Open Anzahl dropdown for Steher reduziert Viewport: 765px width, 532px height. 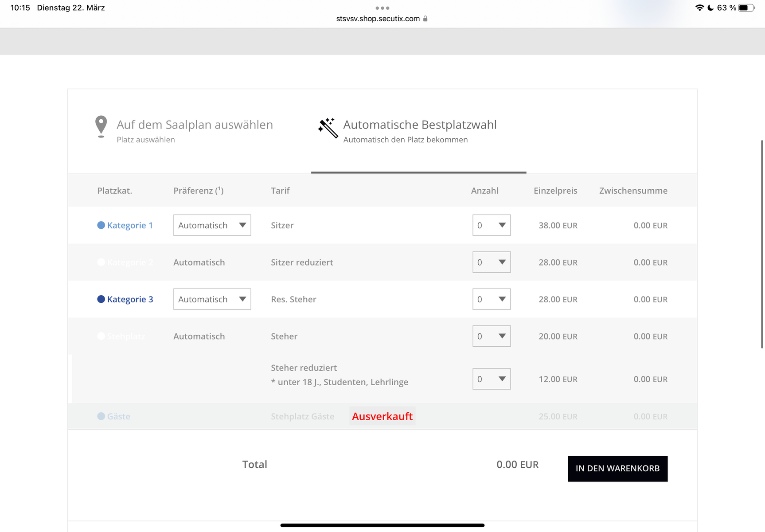point(491,379)
